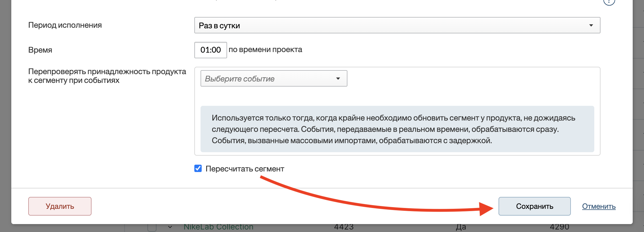Click the "Сохранить" button
Viewport: 644px width, 232px height.
[534, 206]
